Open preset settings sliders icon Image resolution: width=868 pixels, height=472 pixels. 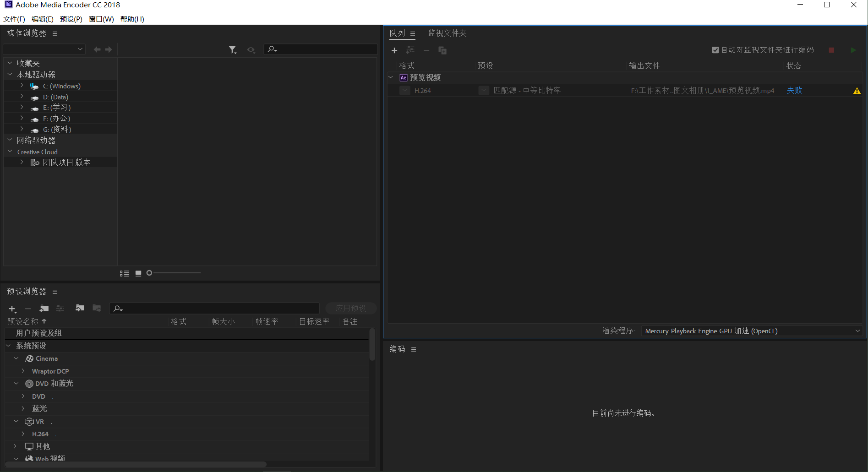(x=60, y=309)
